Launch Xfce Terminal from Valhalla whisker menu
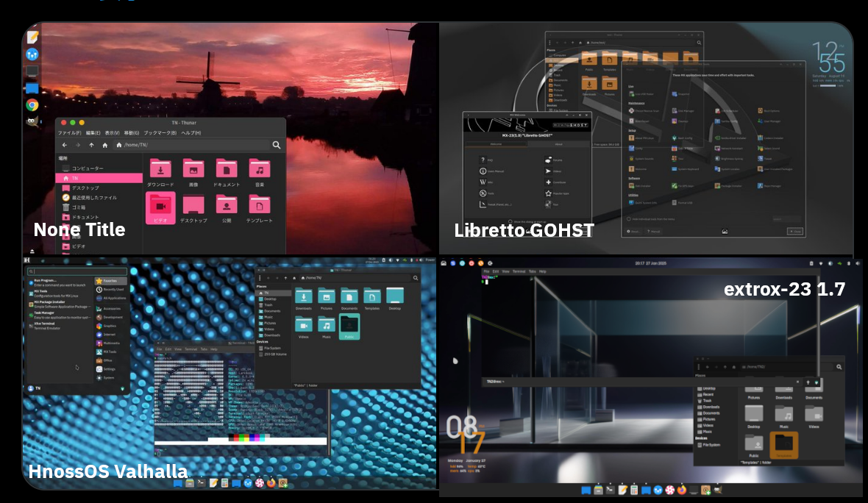Image resolution: width=868 pixels, height=503 pixels. [x=60, y=325]
